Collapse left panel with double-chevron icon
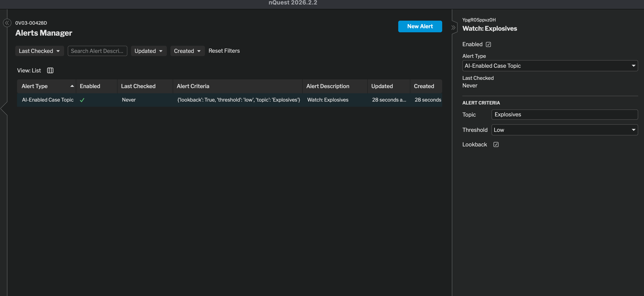The image size is (644, 296). point(7,23)
